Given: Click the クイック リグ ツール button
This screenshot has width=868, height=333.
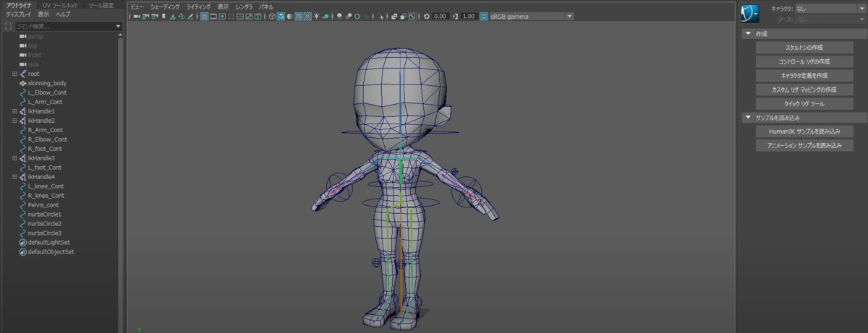Looking at the screenshot, I should [804, 103].
